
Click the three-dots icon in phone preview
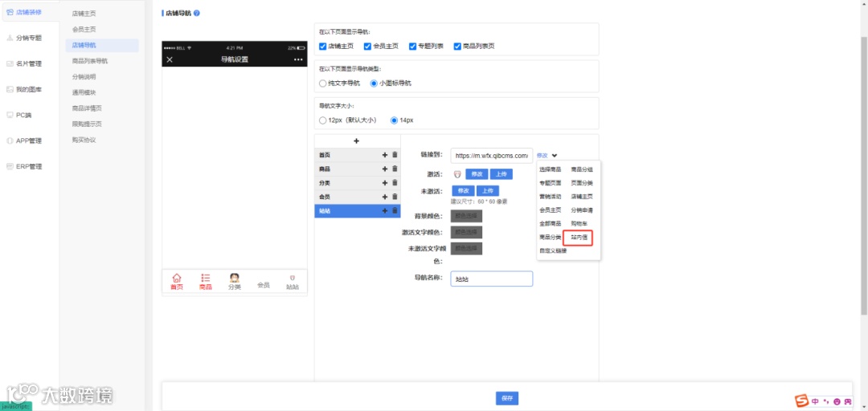(298, 59)
